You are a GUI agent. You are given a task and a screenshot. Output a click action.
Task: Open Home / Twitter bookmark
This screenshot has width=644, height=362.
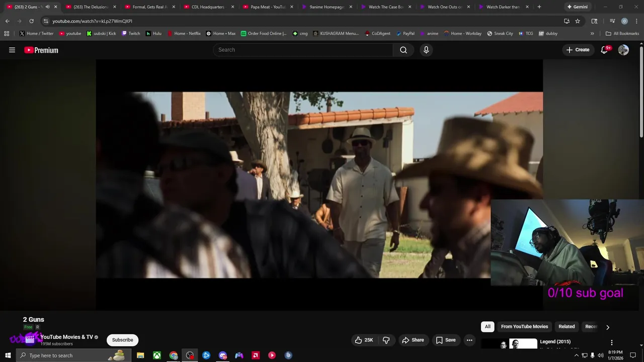[x=36, y=34]
